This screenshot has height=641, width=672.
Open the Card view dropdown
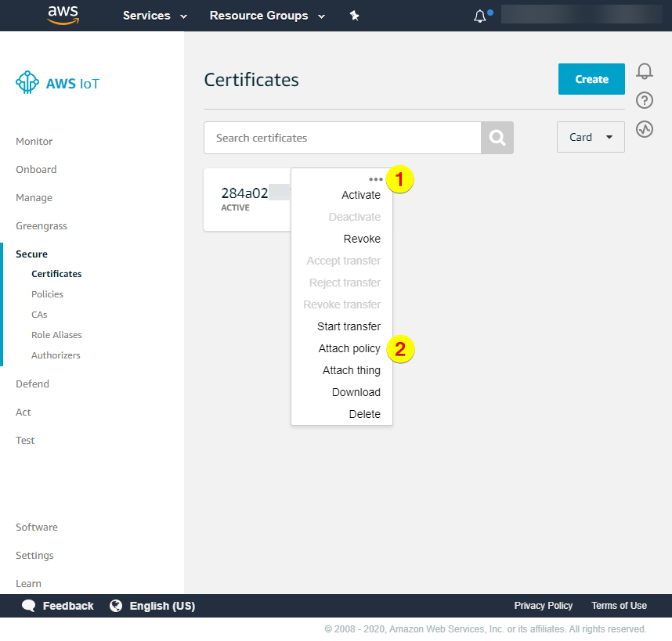click(x=591, y=137)
